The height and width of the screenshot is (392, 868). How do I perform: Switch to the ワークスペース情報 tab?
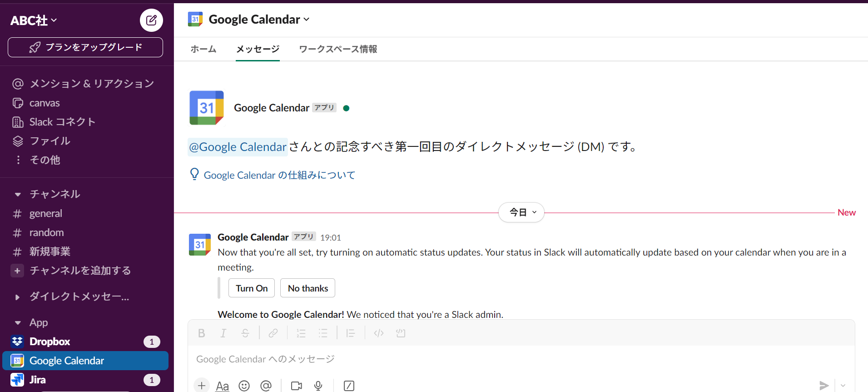click(338, 49)
